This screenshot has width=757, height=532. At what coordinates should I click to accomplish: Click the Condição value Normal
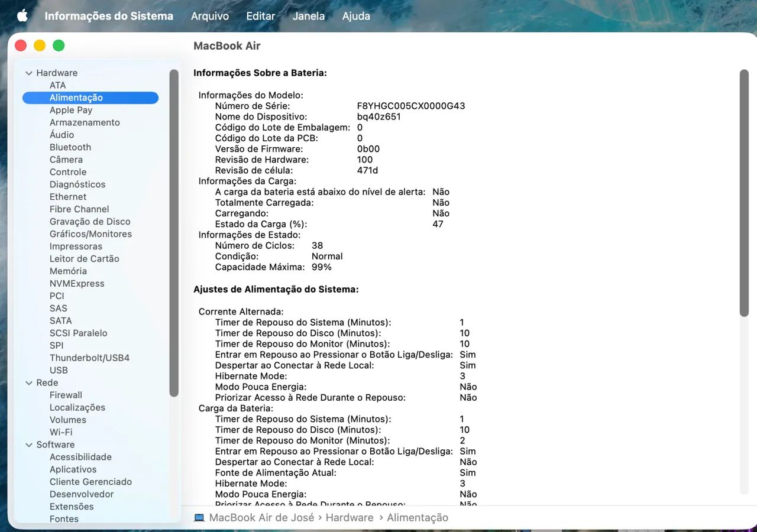(327, 257)
